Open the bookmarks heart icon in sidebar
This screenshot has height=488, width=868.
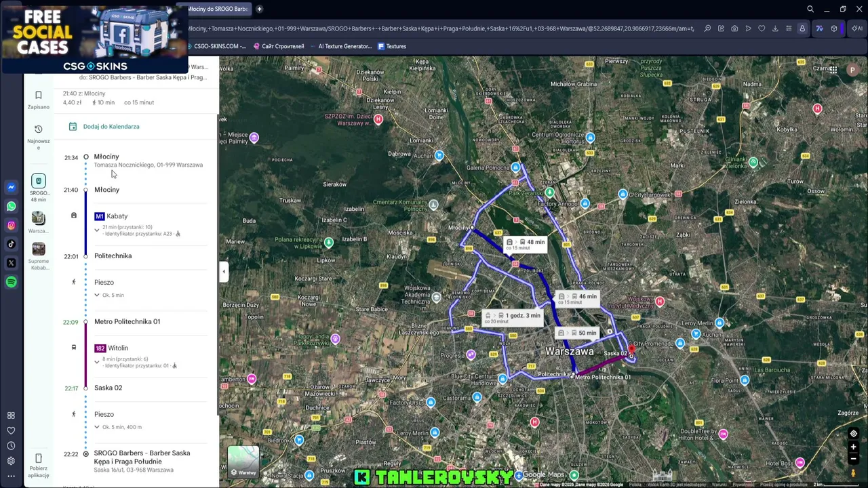click(x=11, y=430)
